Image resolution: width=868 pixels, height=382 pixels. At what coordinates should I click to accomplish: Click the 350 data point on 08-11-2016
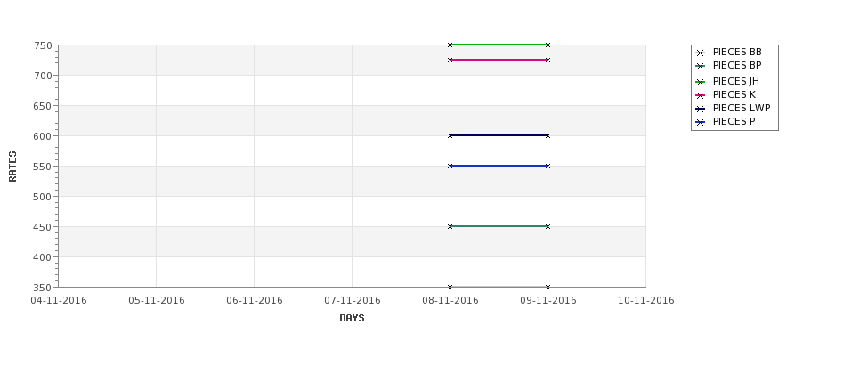[x=450, y=288]
